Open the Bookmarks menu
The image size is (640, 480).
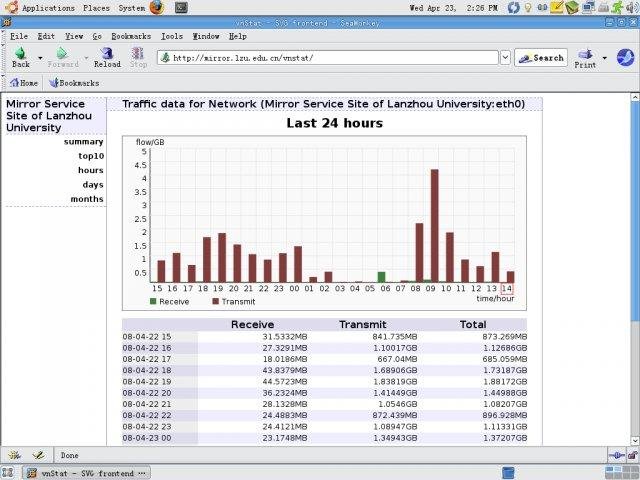[130, 36]
